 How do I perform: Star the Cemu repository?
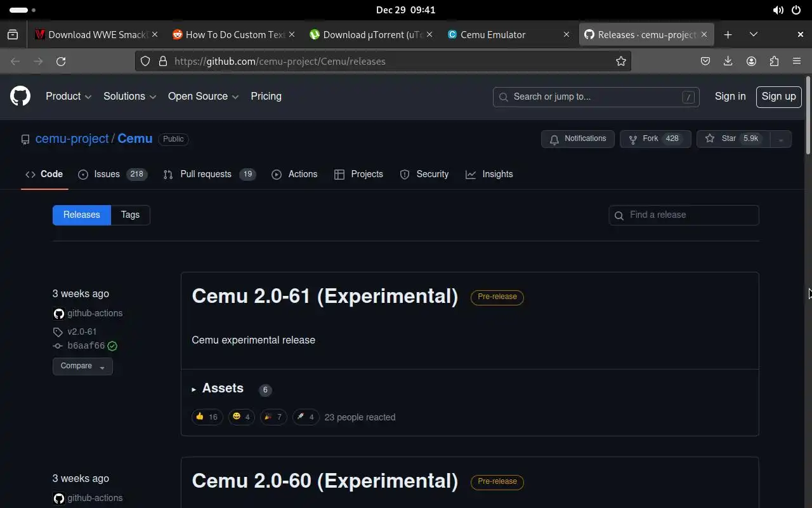point(734,139)
